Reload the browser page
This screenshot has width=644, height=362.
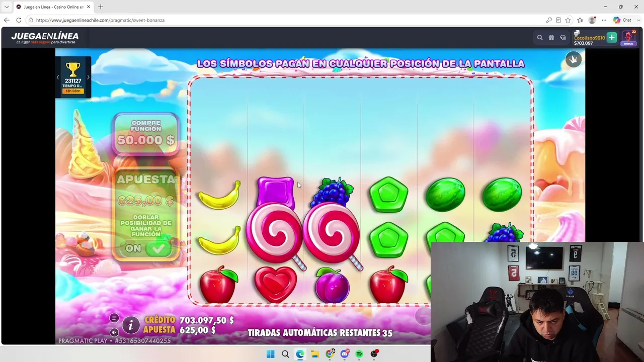pyautogui.click(x=19, y=20)
